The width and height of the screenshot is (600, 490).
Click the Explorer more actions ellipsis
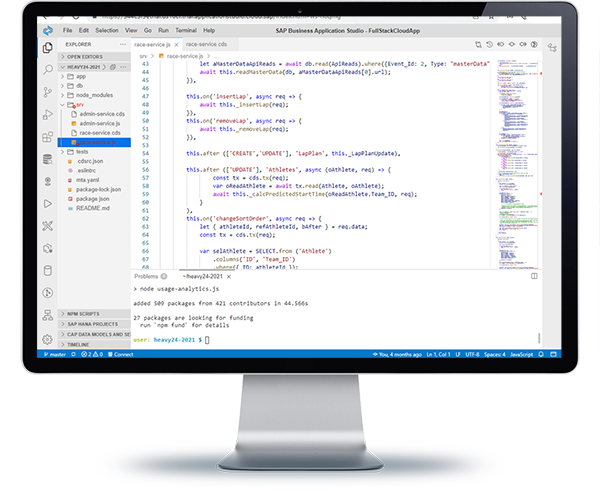click(123, 44)
